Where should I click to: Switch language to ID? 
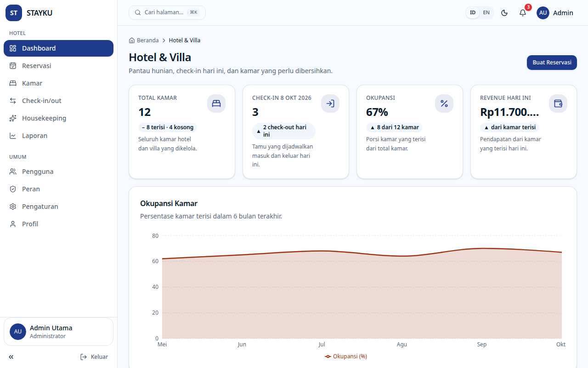(473, 12)
